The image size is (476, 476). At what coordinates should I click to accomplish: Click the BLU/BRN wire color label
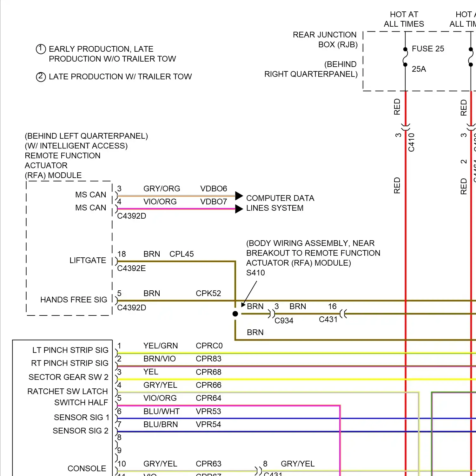[x=161, y=424]
